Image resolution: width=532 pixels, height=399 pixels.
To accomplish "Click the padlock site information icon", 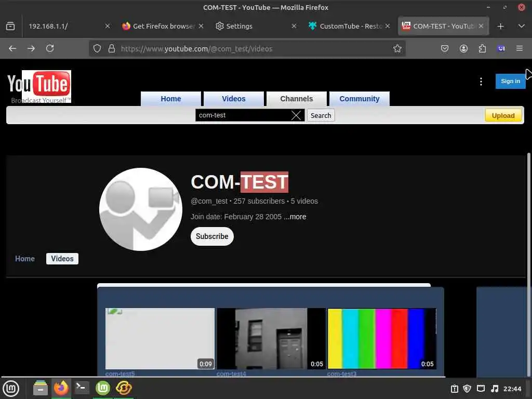I will [112, 48].
